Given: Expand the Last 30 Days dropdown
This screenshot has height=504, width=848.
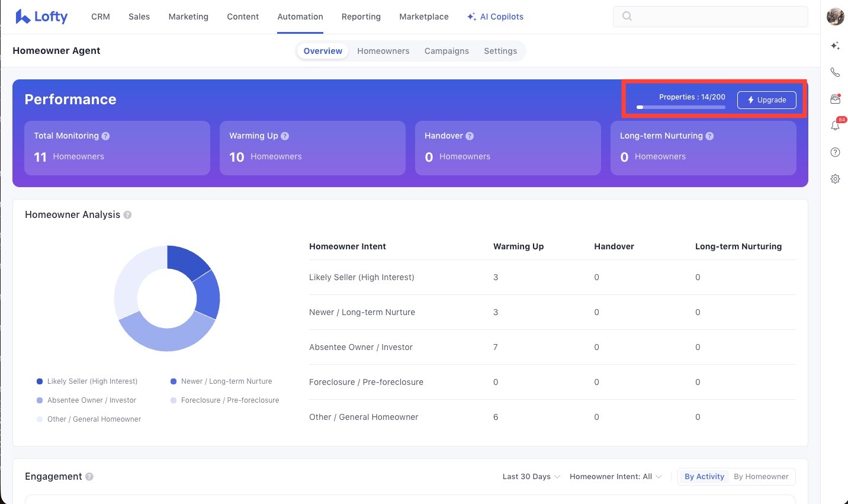Looking at the screenshot, I should [x=531, y=477].
